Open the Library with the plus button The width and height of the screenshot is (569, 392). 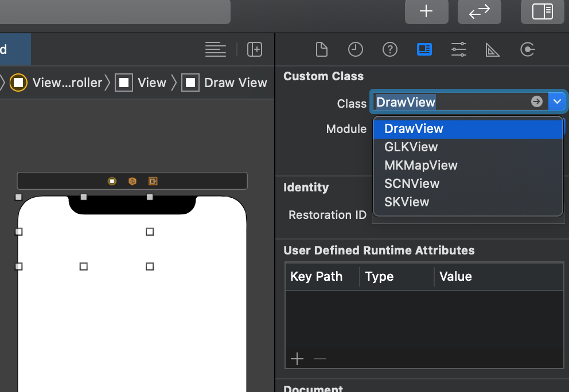click(x=426, y=11)
